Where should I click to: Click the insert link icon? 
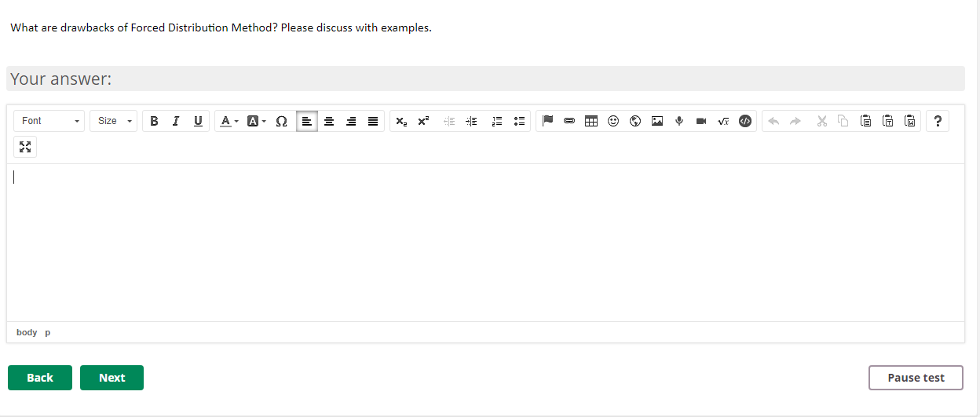[x=569, y=121]
